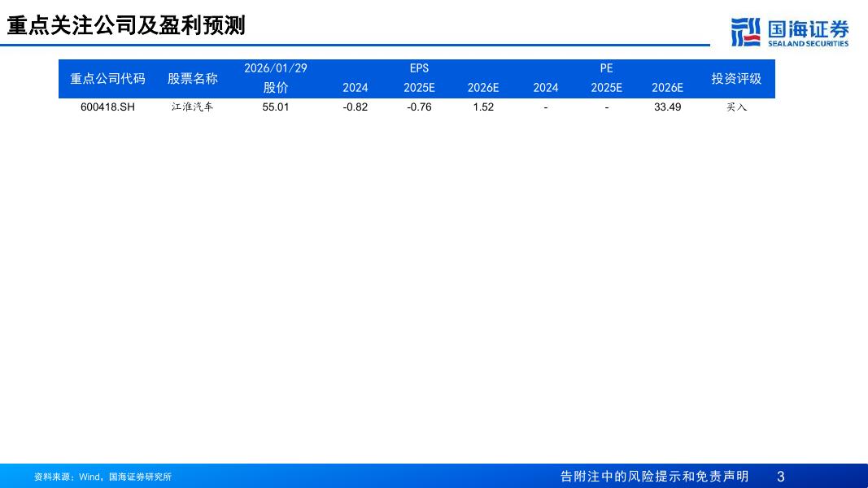Click the page number 3

coord(781,477)
